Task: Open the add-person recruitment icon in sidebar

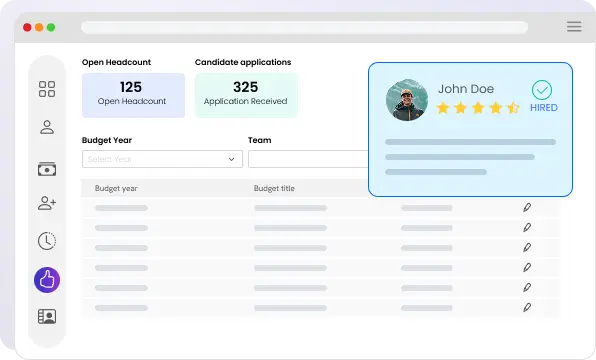Action: [x=47, y=203]
